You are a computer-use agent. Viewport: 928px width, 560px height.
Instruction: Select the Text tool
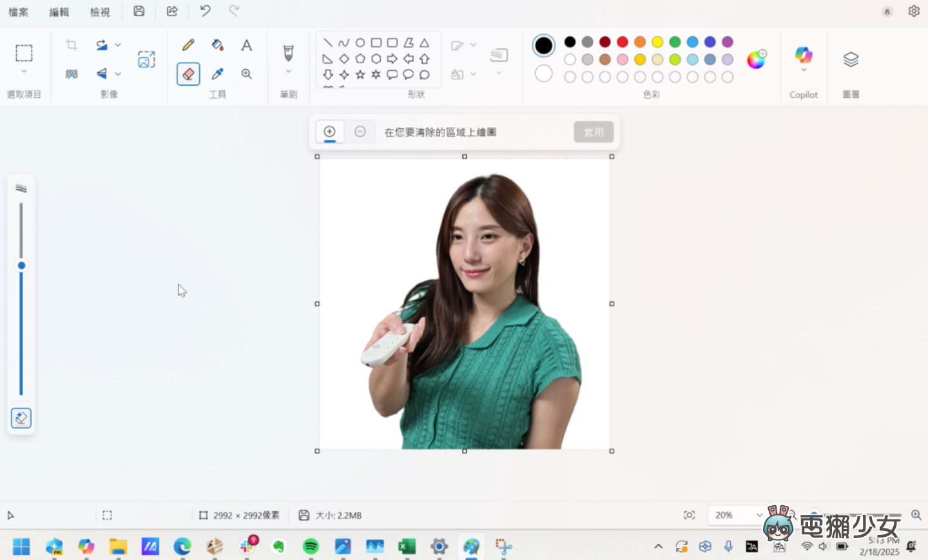pyautogui.click(x=246, y=45)
